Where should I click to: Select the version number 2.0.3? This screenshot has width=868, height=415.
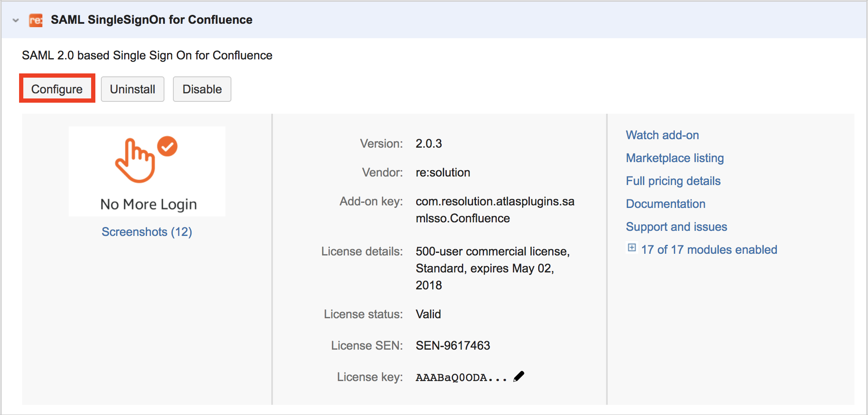428,143
